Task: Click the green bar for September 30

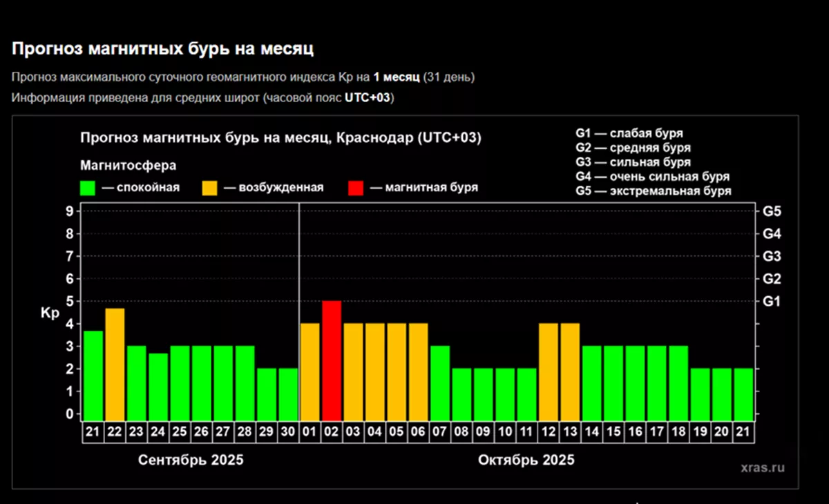Action: pyautogui.click(x=288, y=394)
